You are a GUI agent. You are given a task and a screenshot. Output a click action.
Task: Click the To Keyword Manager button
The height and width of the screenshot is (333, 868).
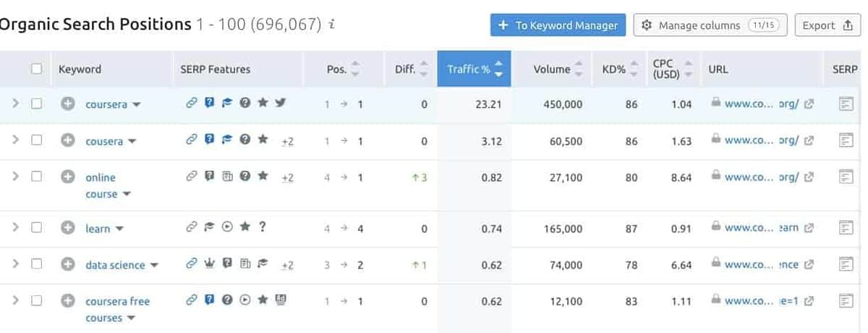pyautogui.click(x=558, y=25)
